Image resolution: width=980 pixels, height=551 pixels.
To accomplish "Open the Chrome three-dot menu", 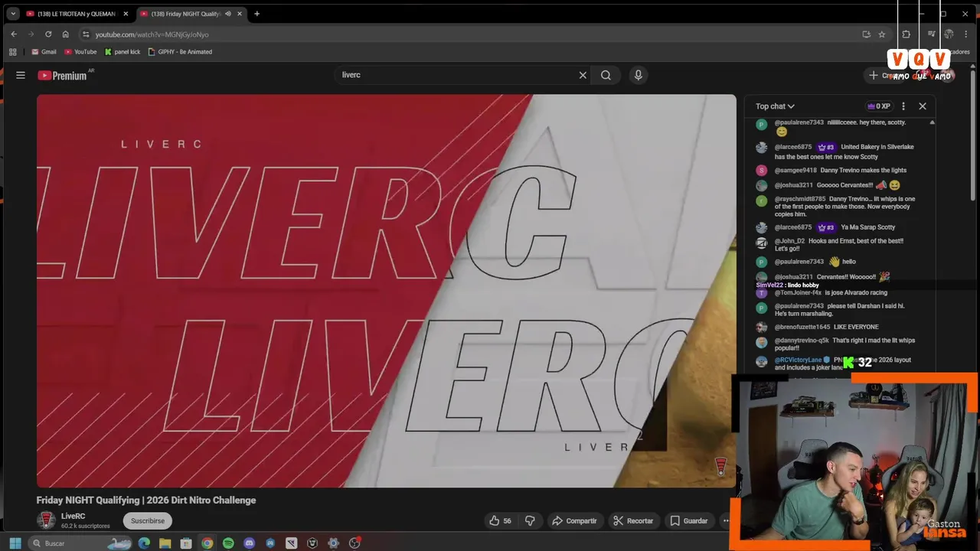I will (967, 34).
